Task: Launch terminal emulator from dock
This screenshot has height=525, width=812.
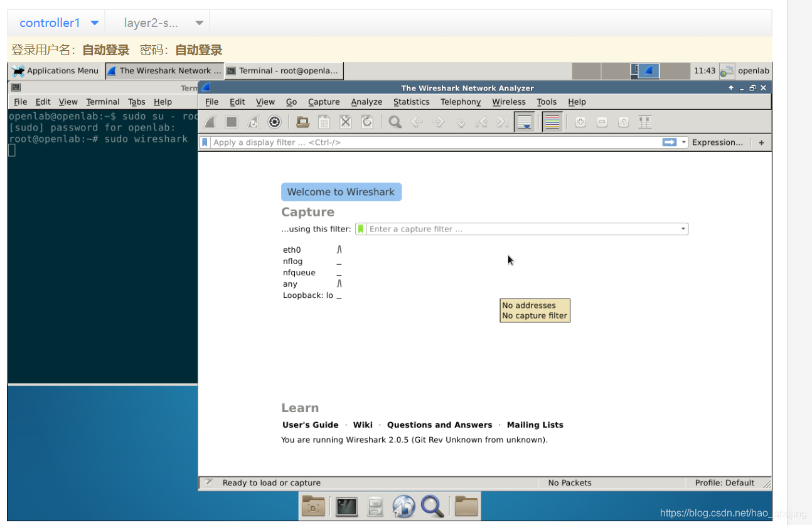Action: (x=346, y=506)
